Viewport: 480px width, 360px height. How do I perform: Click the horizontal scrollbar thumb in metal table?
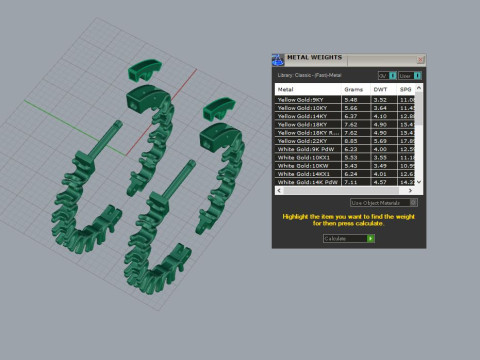point(341,191)
